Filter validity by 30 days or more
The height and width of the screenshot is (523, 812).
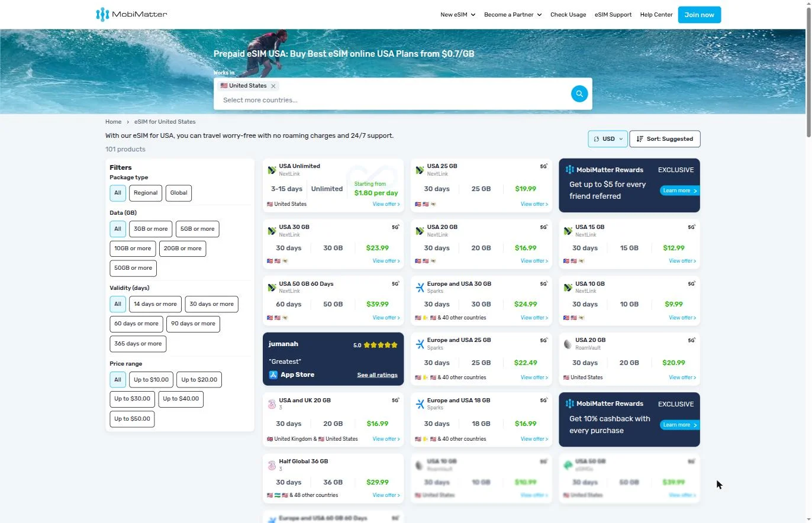[x=212, y=304]
